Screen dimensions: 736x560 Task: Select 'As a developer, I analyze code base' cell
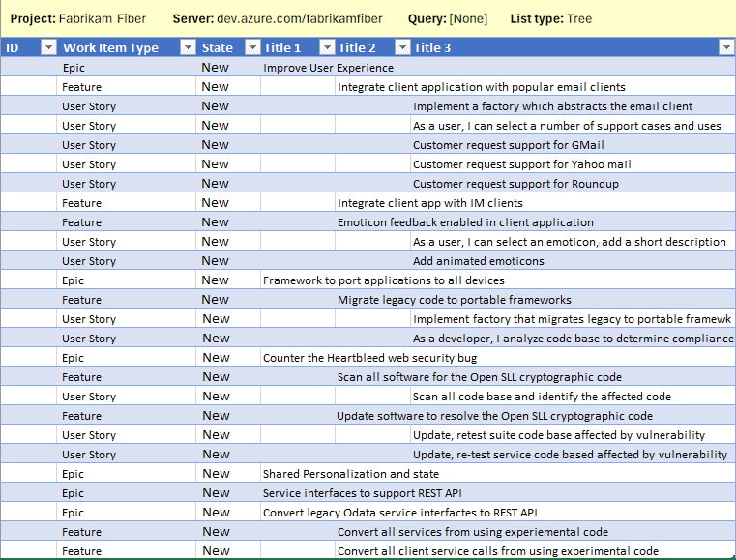tap(574, 339)
